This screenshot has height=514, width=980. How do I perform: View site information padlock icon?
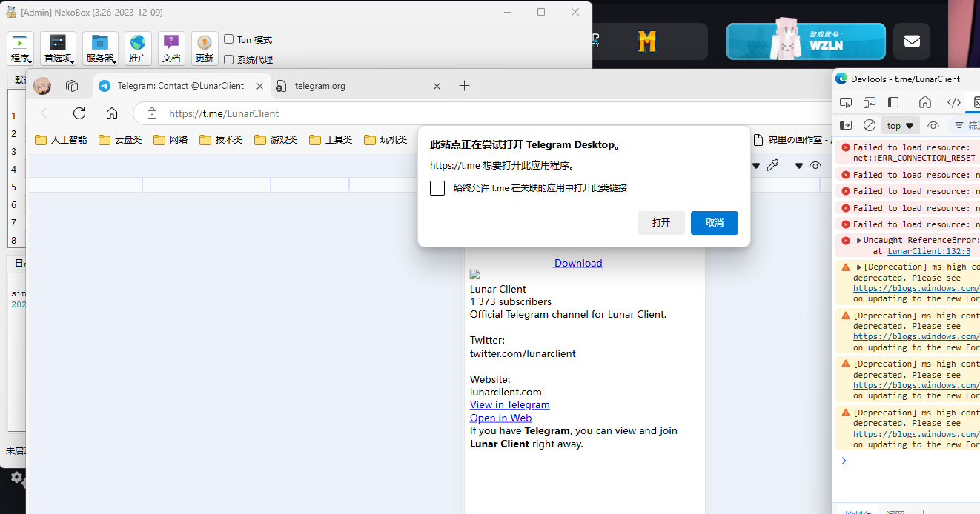click(152, 113)
